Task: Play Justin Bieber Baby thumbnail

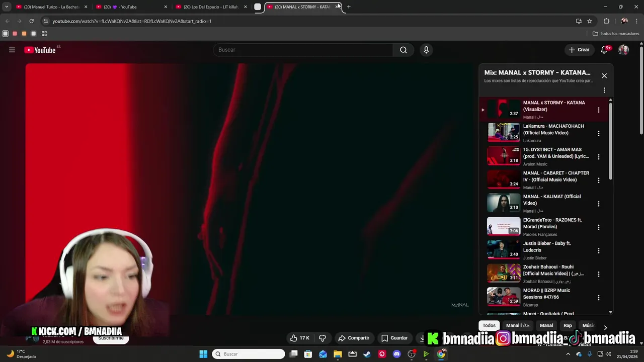Action: [x=503, y=250]
